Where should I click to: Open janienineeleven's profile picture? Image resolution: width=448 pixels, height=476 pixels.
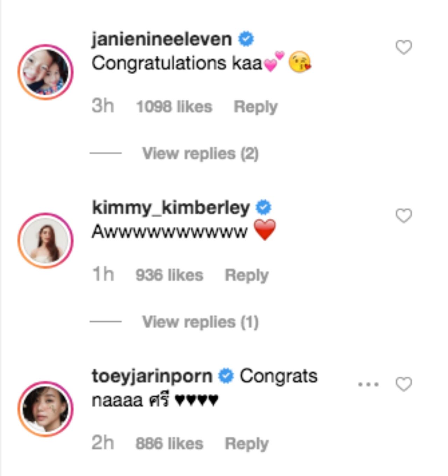click(45, 72)
